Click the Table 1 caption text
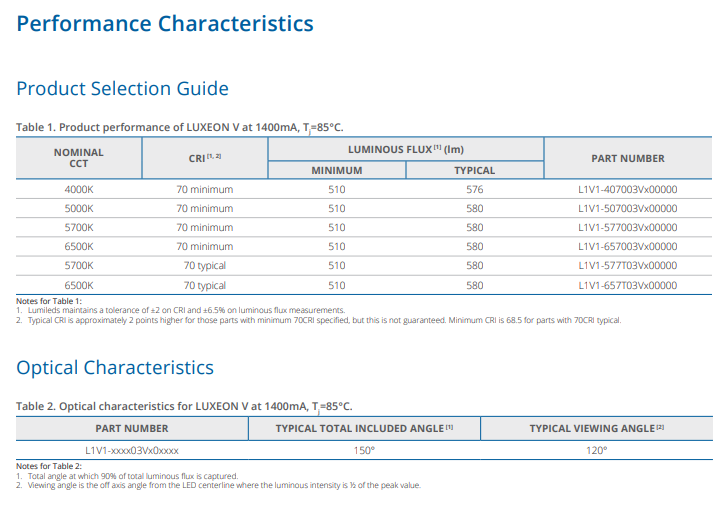The image size is (727, 512). point(179,127)
